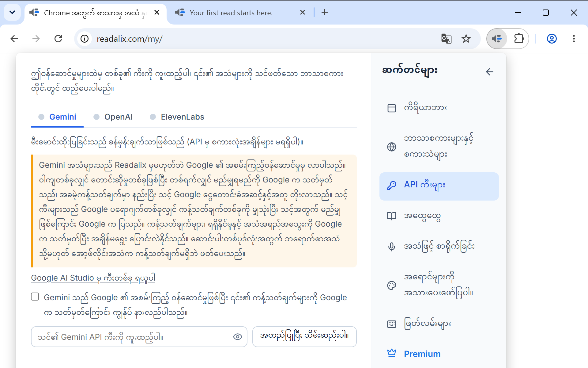Toggle API key visibility eye icon
The height and width of the screenshot is (368, 588).
click(x=238, y=337)
